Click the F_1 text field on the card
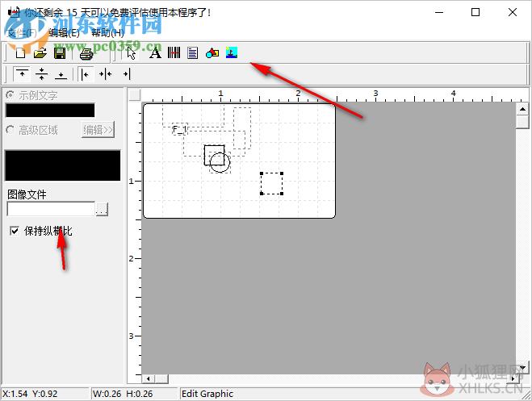 pos(179,129)
